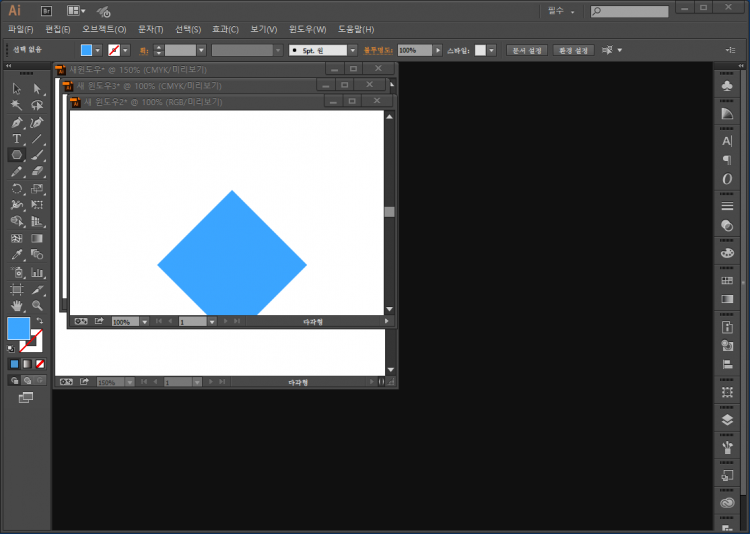This screenshot has height=534, width=750.
Task: Swap fill and stroke colors
Action: (38, 321)
